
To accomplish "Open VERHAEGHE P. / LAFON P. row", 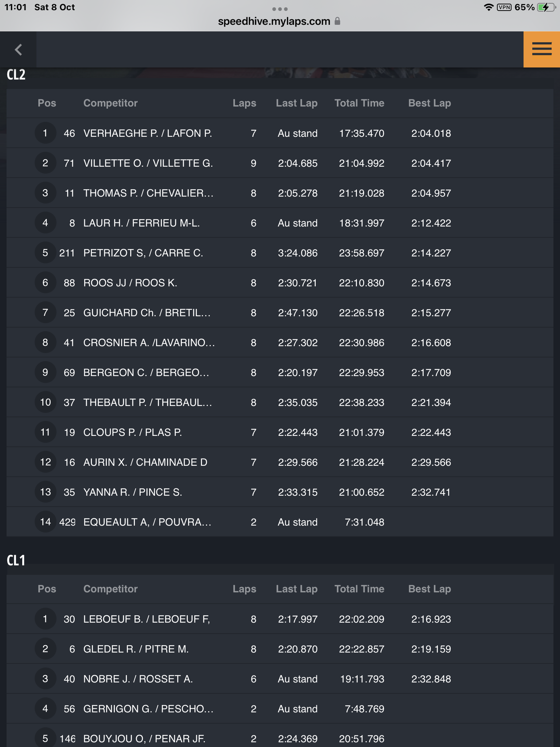I will click(280, 133).
